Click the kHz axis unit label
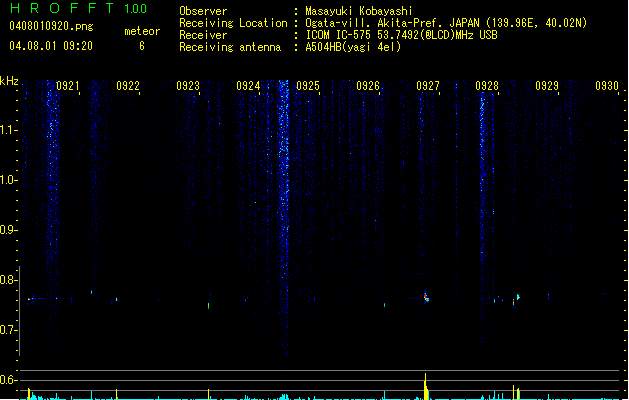 click(9, 81)
